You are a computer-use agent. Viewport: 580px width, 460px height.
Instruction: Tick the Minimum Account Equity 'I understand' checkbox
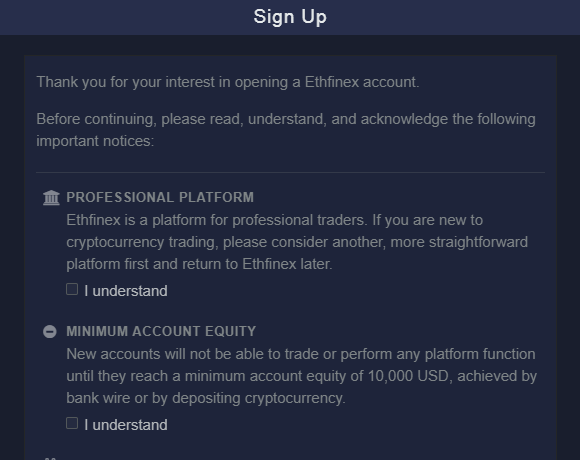coord(72,423)
